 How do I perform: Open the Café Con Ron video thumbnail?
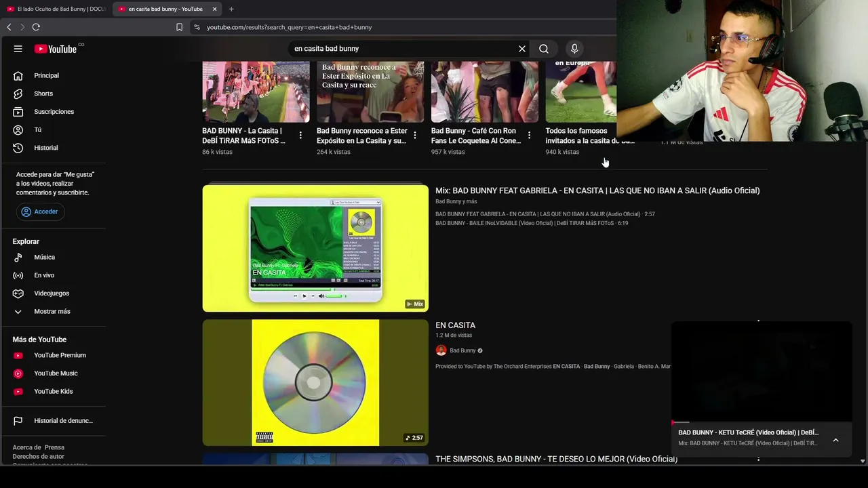(485, 92)
